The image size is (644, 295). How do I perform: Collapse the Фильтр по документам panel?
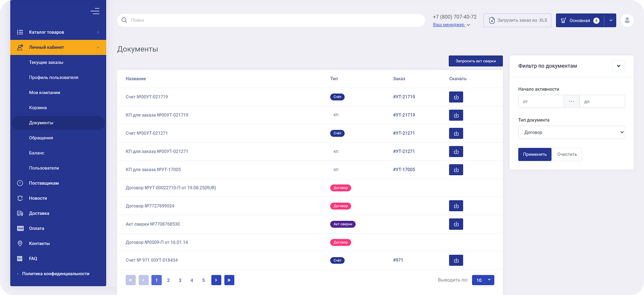click(x=618, y=66)
